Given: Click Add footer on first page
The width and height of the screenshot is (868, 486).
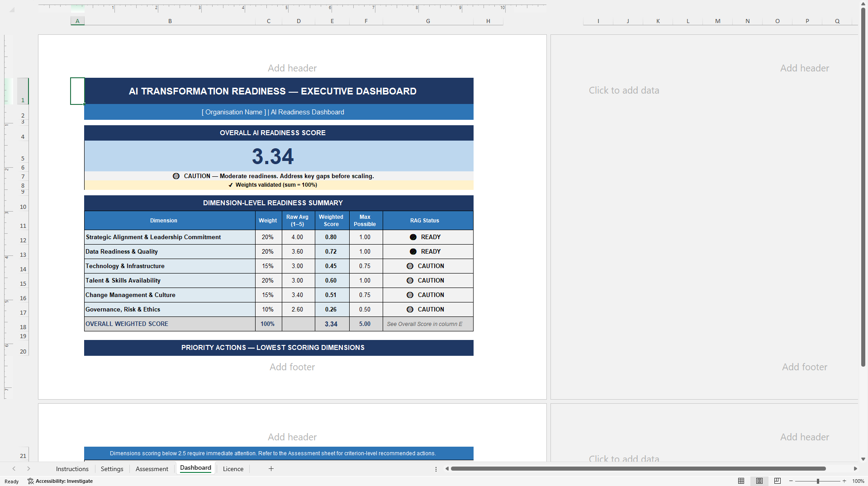Looking at the screenshot, I should coord(292,367).
